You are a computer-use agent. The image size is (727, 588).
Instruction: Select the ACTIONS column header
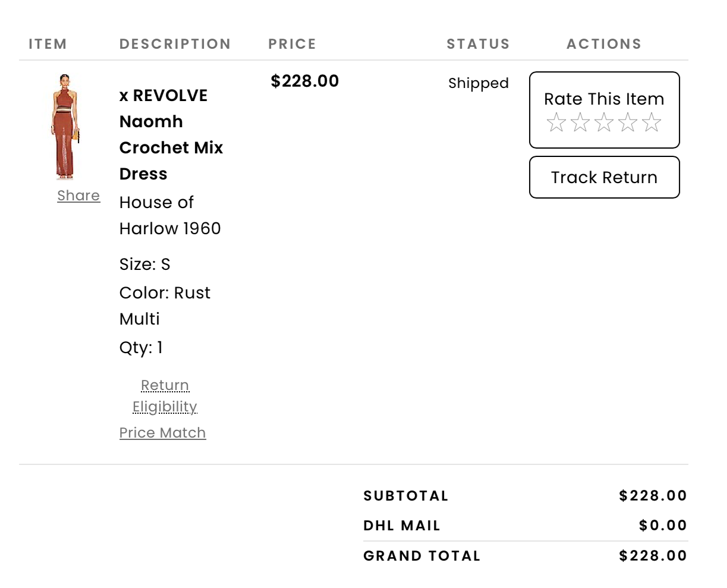click(x=604, y=44)
